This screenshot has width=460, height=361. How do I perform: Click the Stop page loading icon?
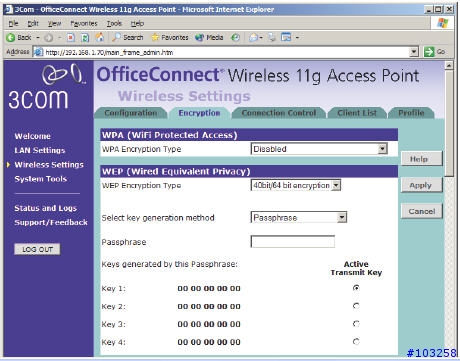tap(71, 38)
